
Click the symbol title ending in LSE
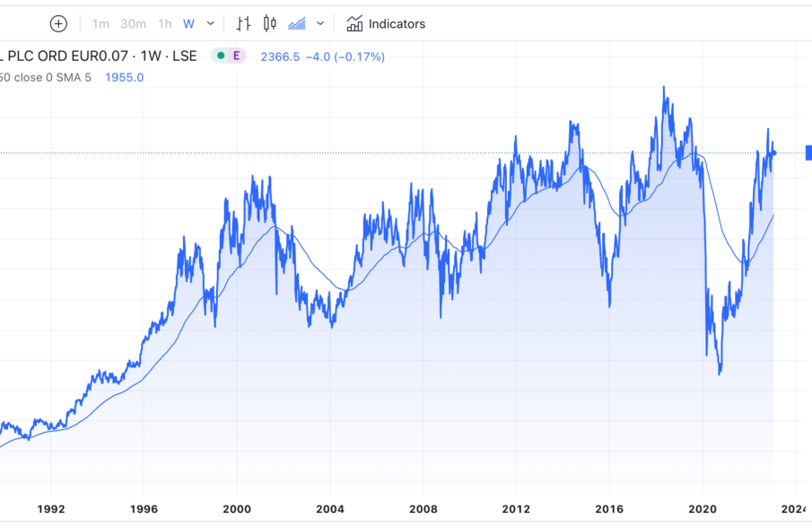click(x=99, y=56)
